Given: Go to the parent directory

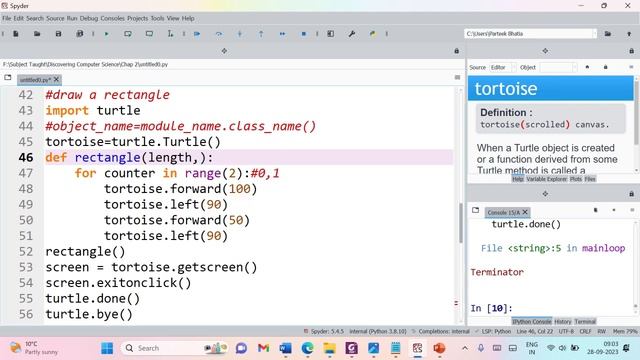Looking at the screenshot, I should 629,34.
